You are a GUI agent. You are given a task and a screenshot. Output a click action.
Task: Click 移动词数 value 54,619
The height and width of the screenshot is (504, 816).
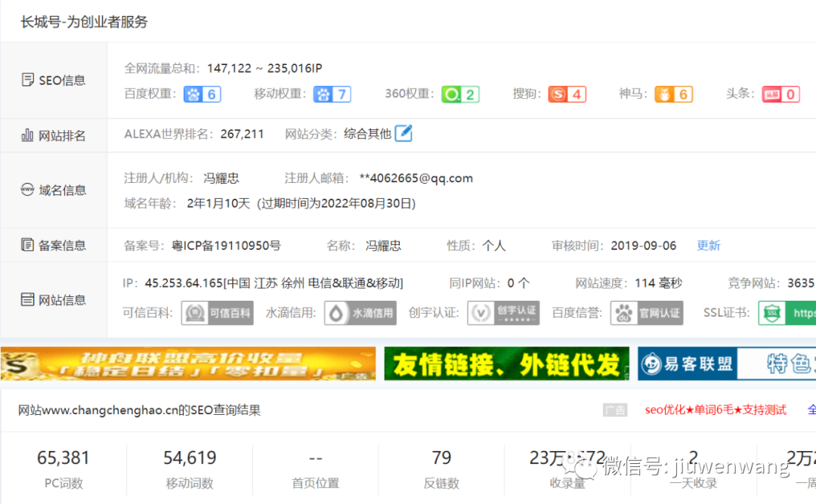pos(190,458)
